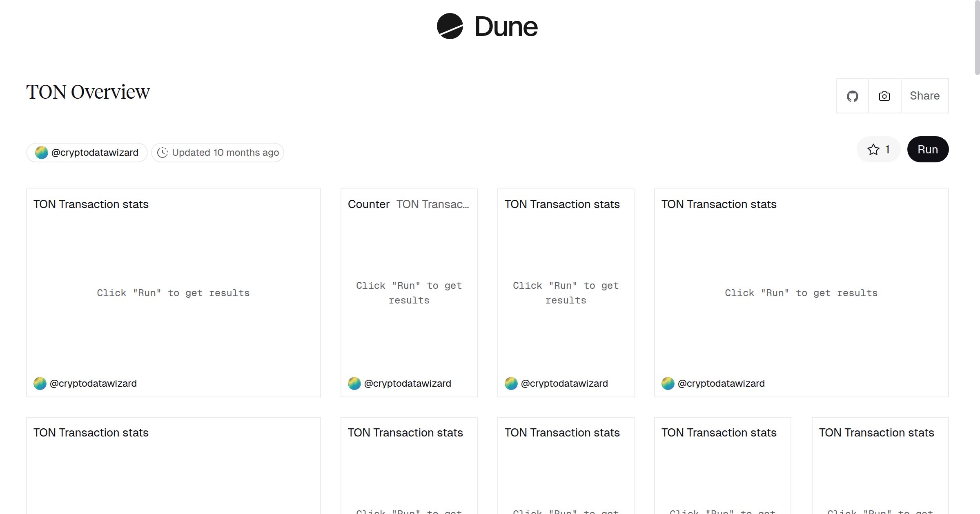The height and width of the screenshot is (514, 980).
Task: Click the camera screenshot icon
Action: 884,96
